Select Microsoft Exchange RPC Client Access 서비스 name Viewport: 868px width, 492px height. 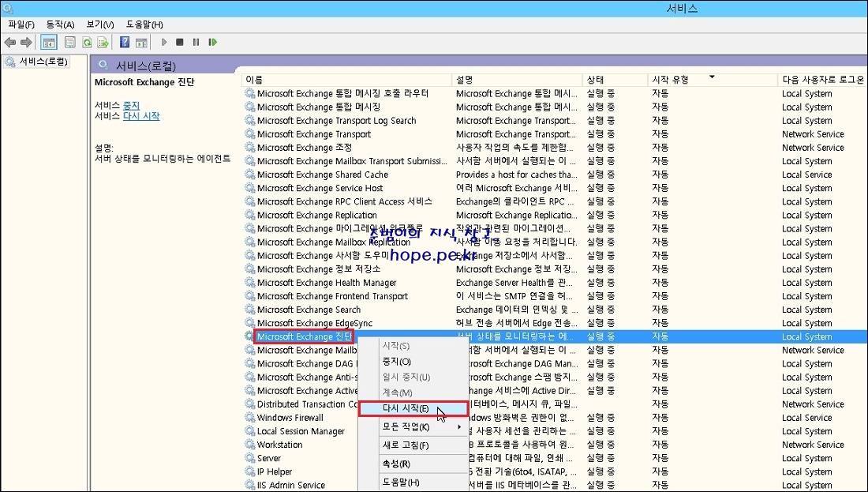[x=344, y=201]
